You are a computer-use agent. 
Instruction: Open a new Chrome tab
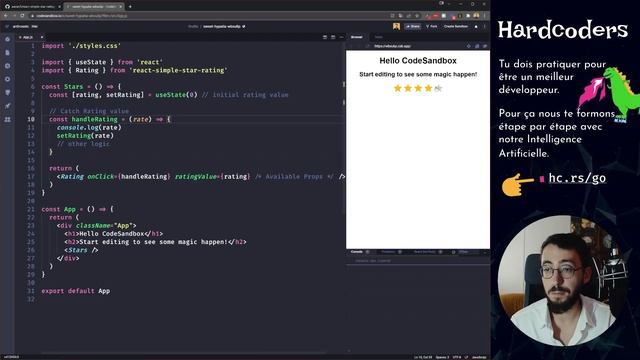tap(130, 7)
